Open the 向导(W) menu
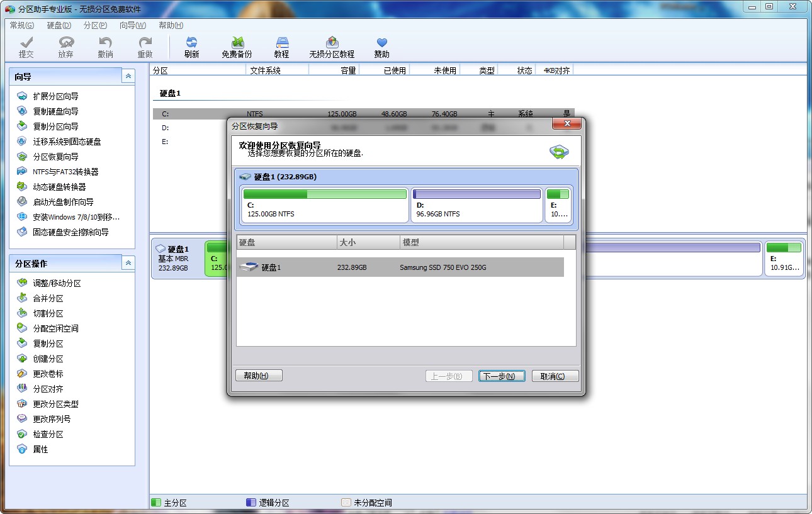The image size is (812, 514). [132, 25]
